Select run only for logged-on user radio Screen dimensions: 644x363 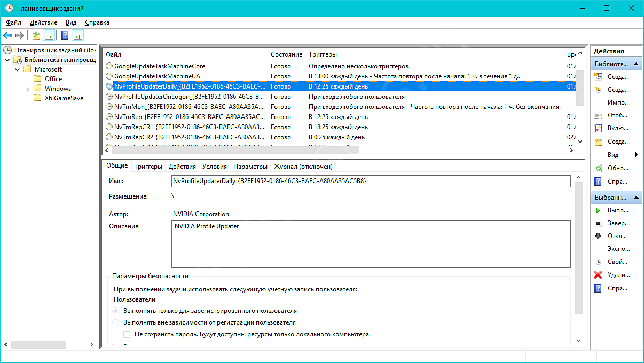[x=116, y=311]
